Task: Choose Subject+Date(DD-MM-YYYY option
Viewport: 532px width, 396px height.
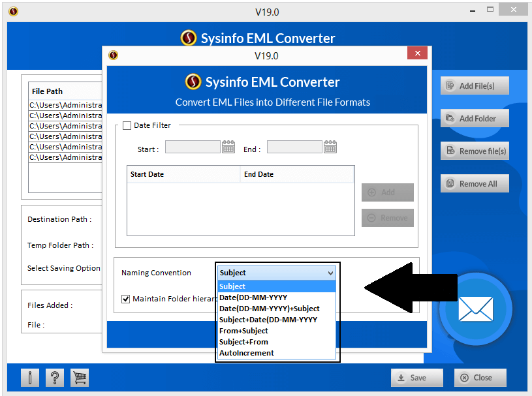Action: [277, 320]
